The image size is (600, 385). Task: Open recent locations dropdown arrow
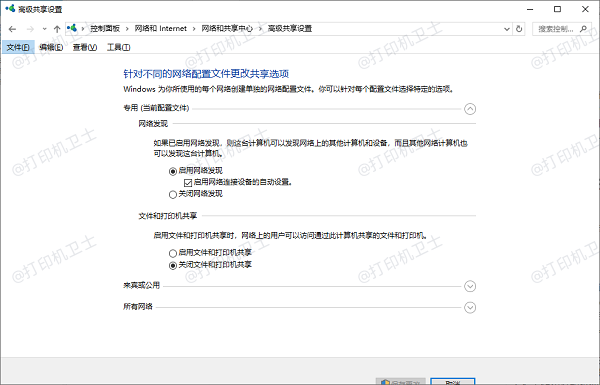[x=44, y=29]
